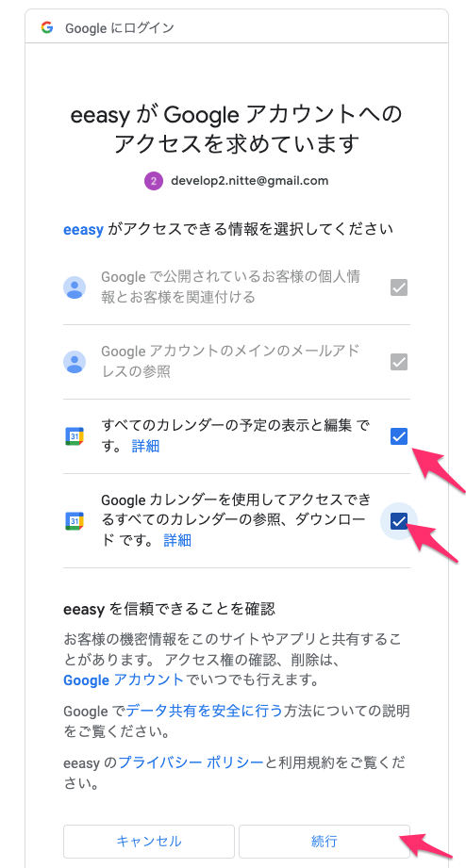466x868 pixels.
Task: Click the Google Calendar icon for view and edit events
Action: pyautogui.click(x=75, y=436)
